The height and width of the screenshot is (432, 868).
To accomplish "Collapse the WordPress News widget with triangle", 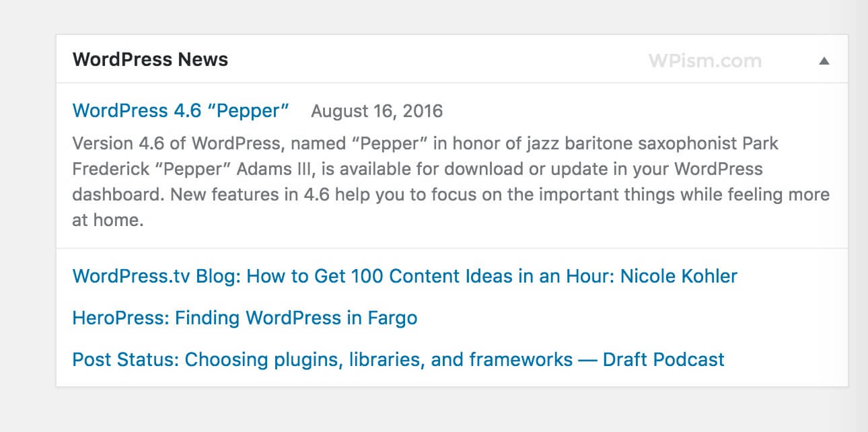I will (x=824, y=61).
